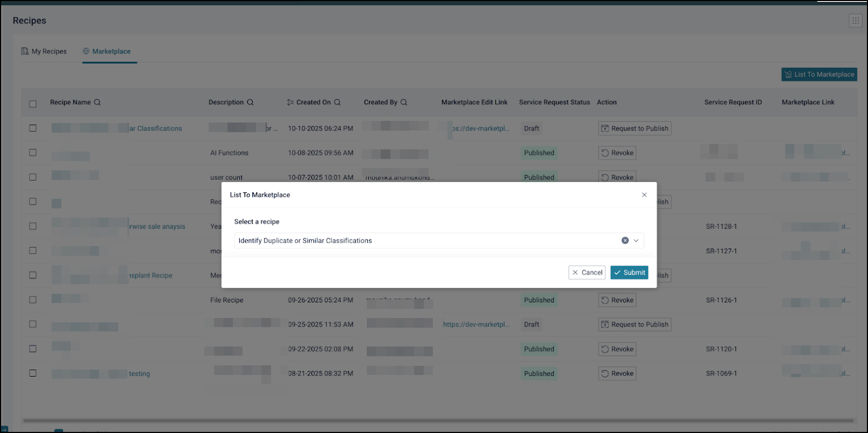The width and height of the screenshot is (868, 433).
Task: Revoke the user count recipe
Action: 617,177
